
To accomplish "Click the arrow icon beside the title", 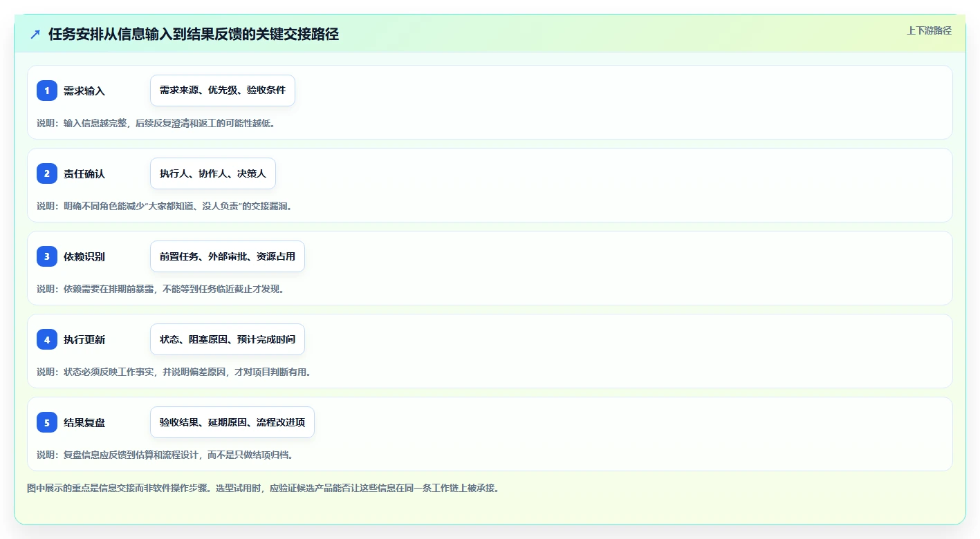I will [35, 35].
